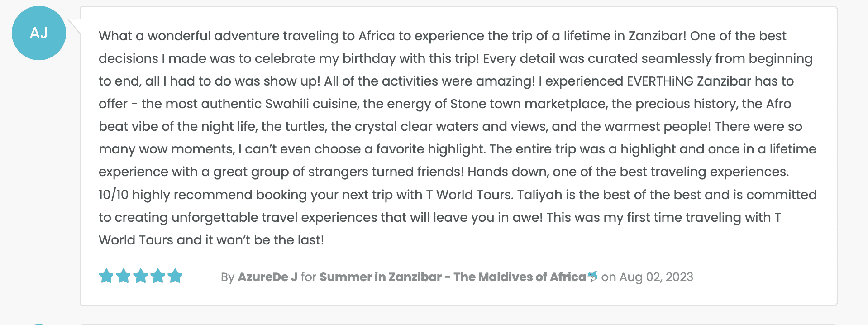
Task: Click the fifth rating star
Action: (175, 276)
